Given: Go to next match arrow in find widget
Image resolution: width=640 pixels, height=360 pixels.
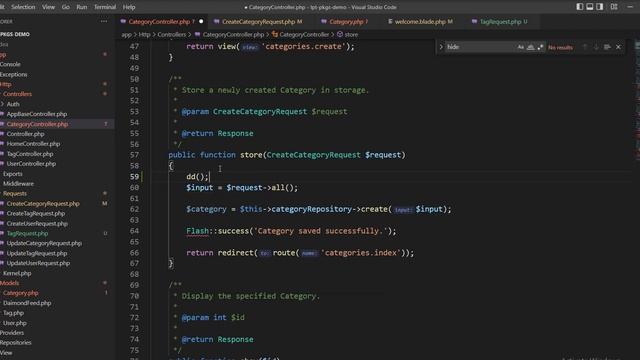Looking at the screenshot, I should (x=596, y=47).
